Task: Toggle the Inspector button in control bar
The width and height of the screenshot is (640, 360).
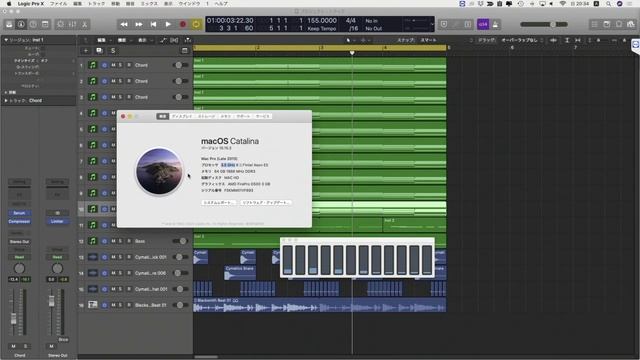Action: pos(21,24)
